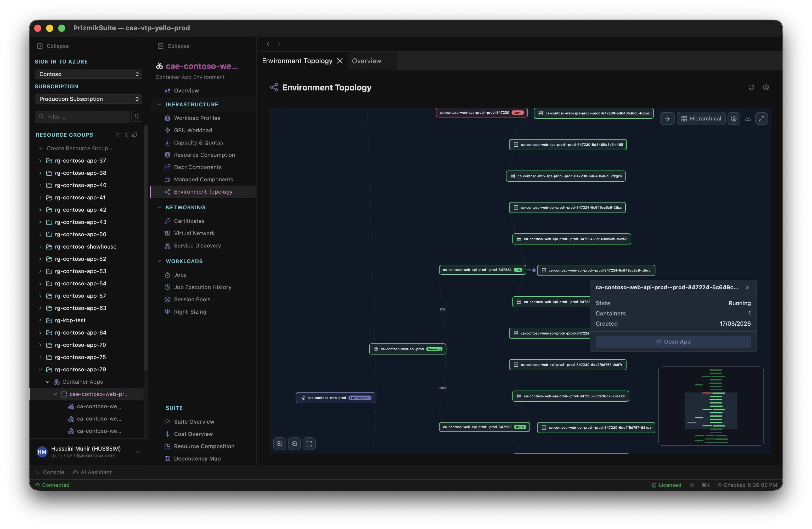812x529 pixels.
Task: Close the Environment Topology tab
Action: (x=340, y=61)
